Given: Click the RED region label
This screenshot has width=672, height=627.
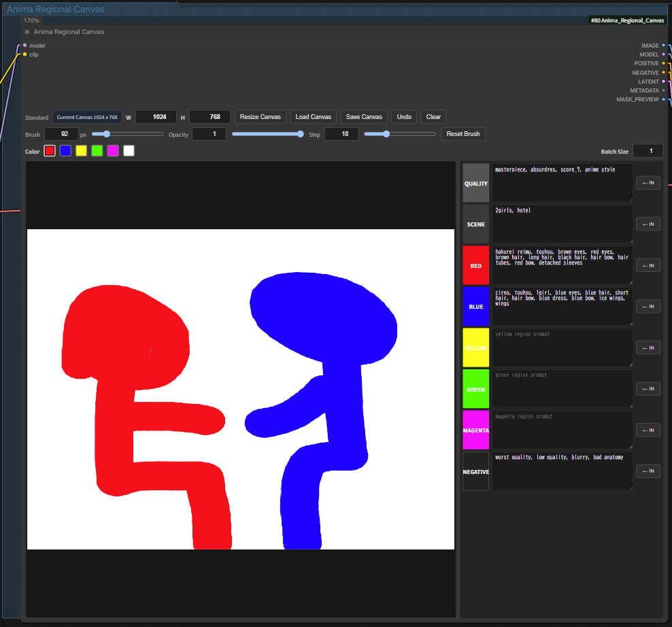Looking at the screenshot, I should pyautogui.click(x=475, y=265).
